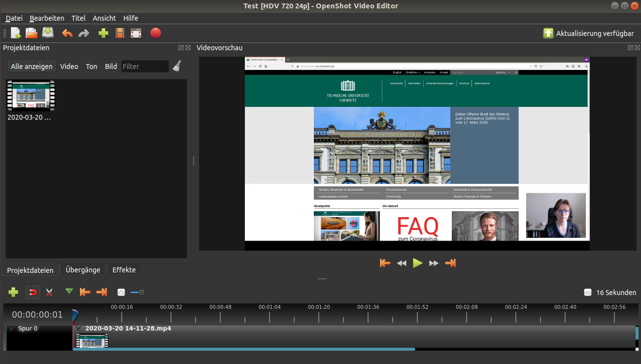
Task: Click the playhead marker on the ruler
Action: click(x=74, y=316)
